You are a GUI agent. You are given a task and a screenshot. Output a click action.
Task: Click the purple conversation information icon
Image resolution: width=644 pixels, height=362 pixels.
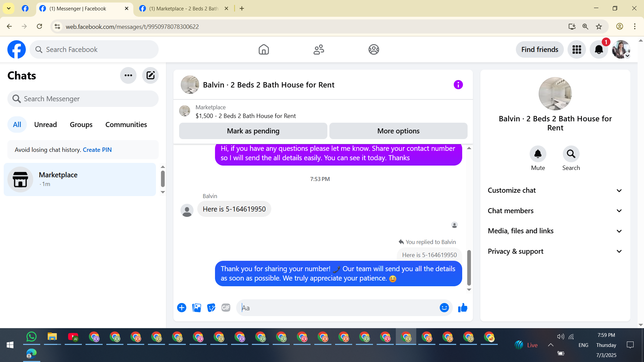pos(458,85)
